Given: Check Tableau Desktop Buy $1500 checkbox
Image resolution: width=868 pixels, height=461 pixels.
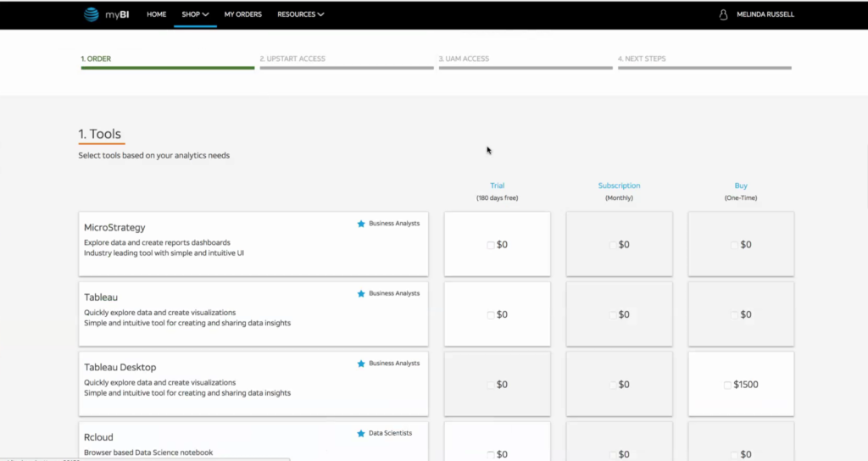Looking at the screenshot, I should (727, 385).
